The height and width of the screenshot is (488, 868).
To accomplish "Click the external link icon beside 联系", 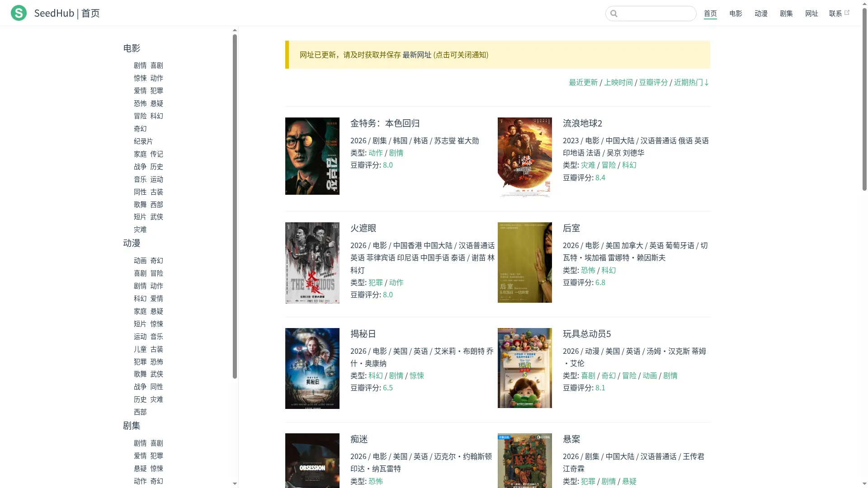I will coord(847,13).
